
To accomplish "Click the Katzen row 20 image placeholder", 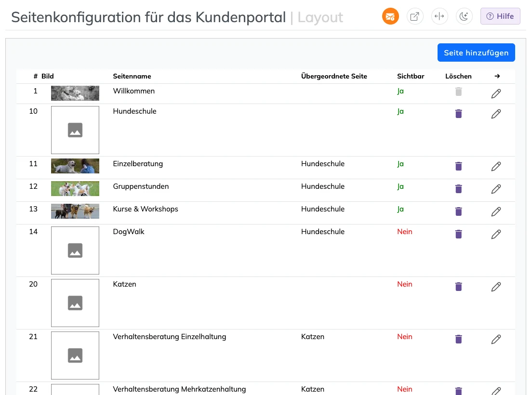I will [75, 303].
